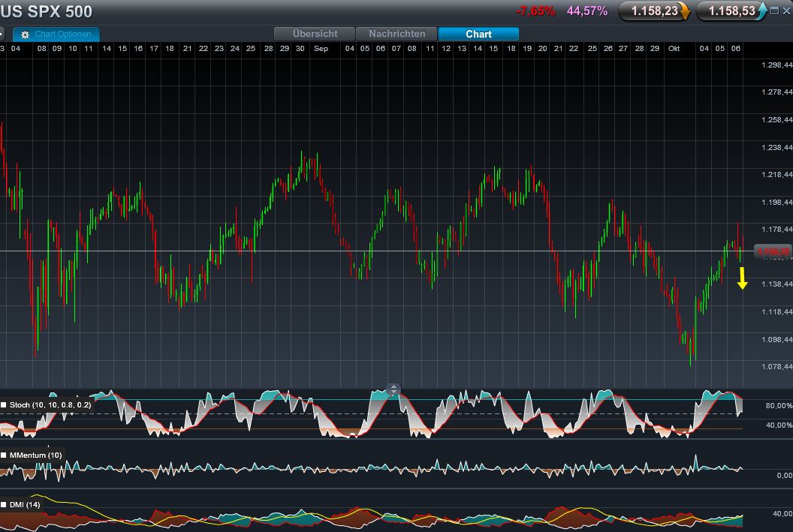Open the Nachrichten tab
Image resolution: width=793 pixels, height=532 pixels.
(x=396, y=34)
